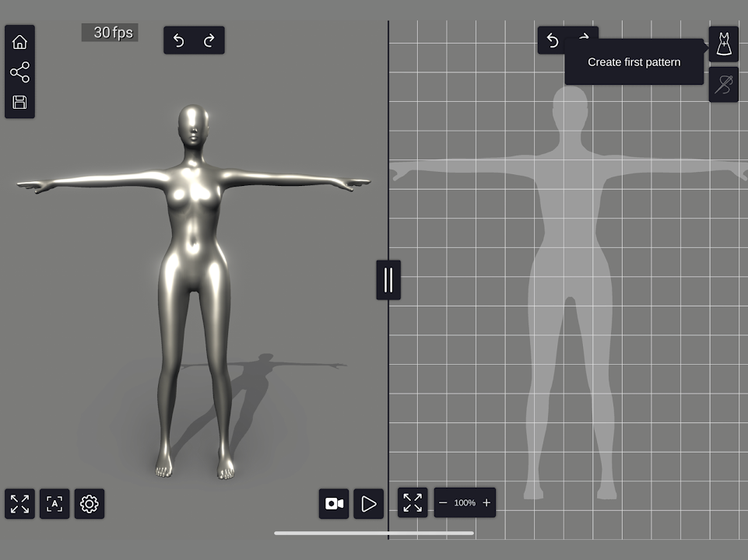Click the 100% zoom level label
This screenshot has height=560, width=748.
point(465,503)
